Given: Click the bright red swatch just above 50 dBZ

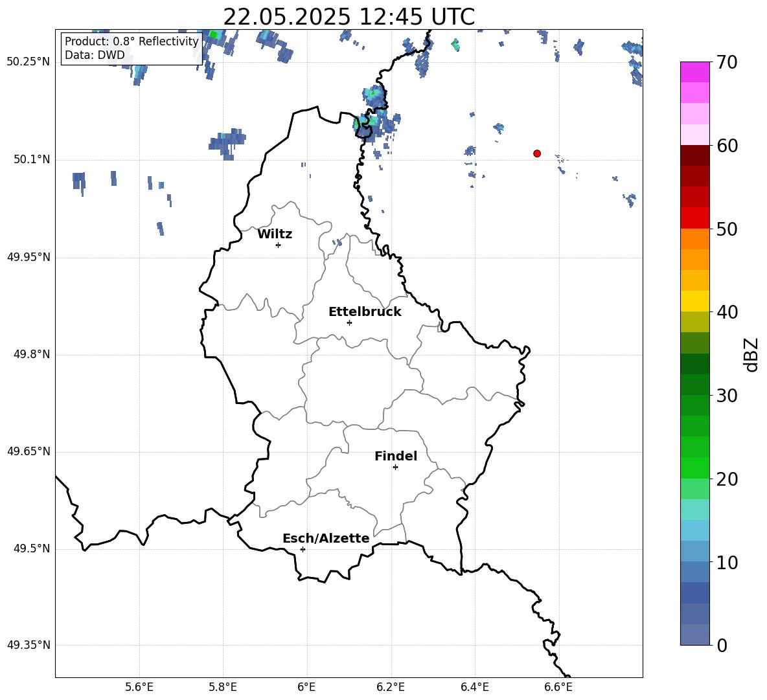Looking at the screenshot, I should coord(694,218).
